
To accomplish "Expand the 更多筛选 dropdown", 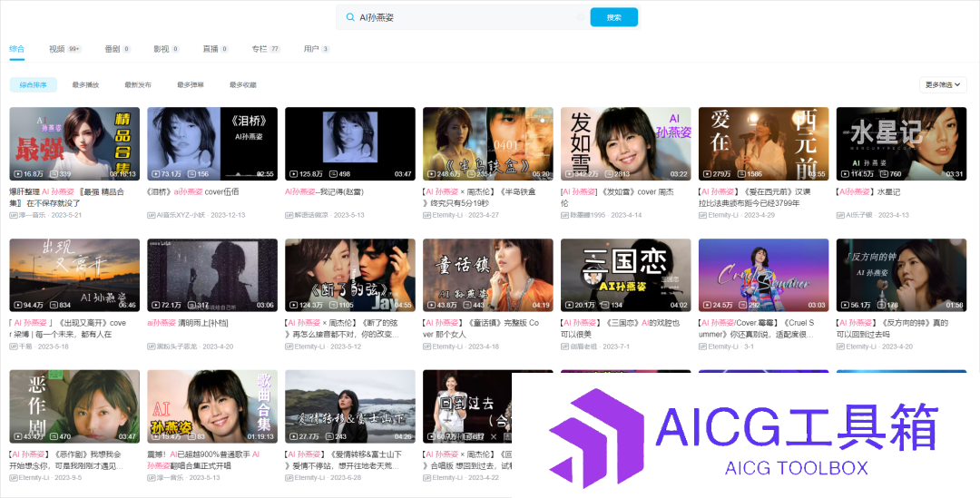I will (x=943, y=85).
